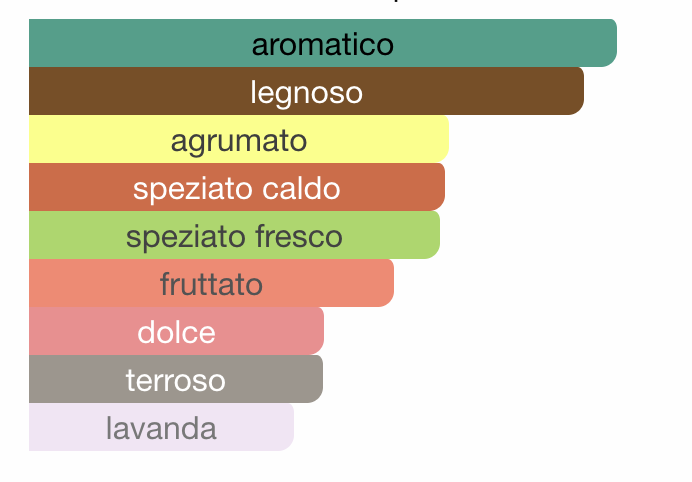Image resolution: width=692 pixels, height=482 pixels.
Task: Click the gray terroso bar
Action: pos(176,379)
